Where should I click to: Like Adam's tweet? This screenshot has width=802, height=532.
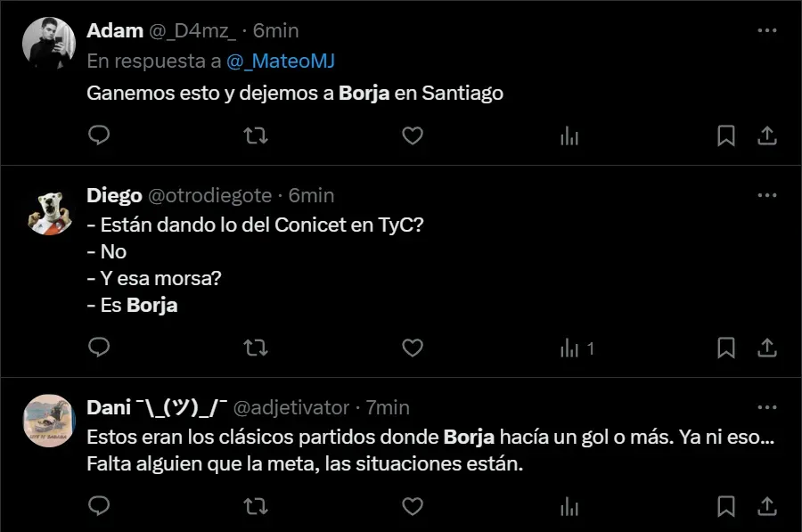tap(412, 135)
